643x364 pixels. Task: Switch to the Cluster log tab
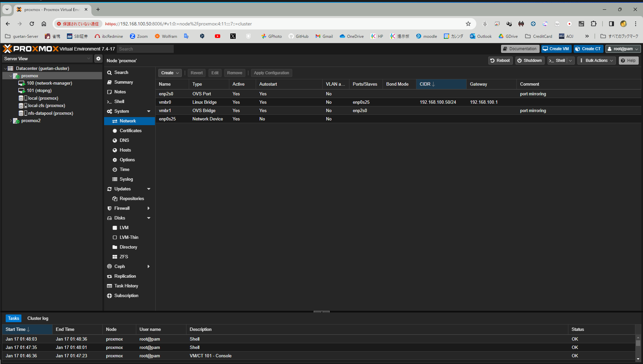point(37,318)
